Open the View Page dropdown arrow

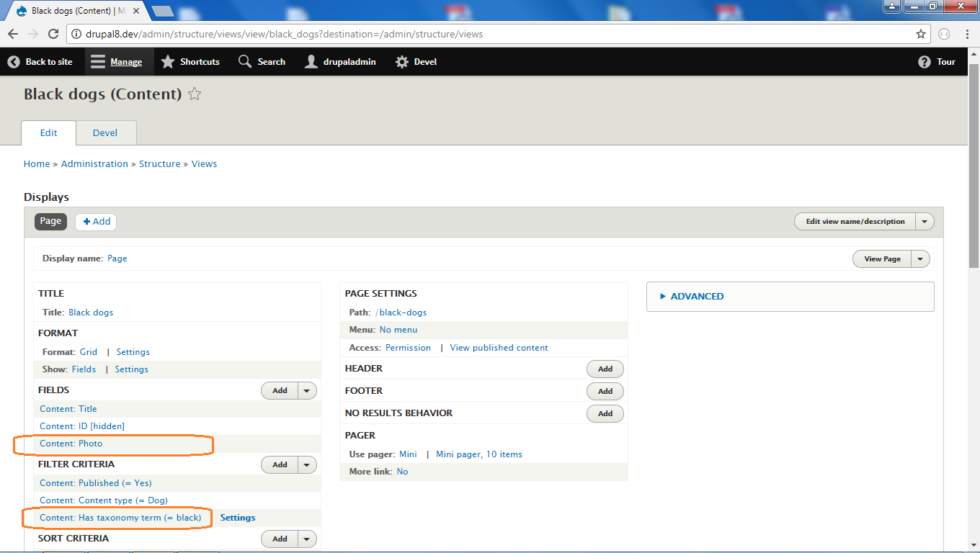tap(920, 258)
